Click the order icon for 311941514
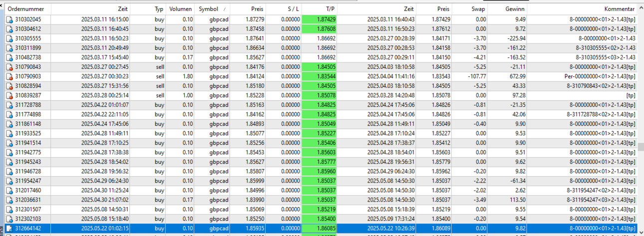This screenshot has width=644, height=236. tap(9, 143)
